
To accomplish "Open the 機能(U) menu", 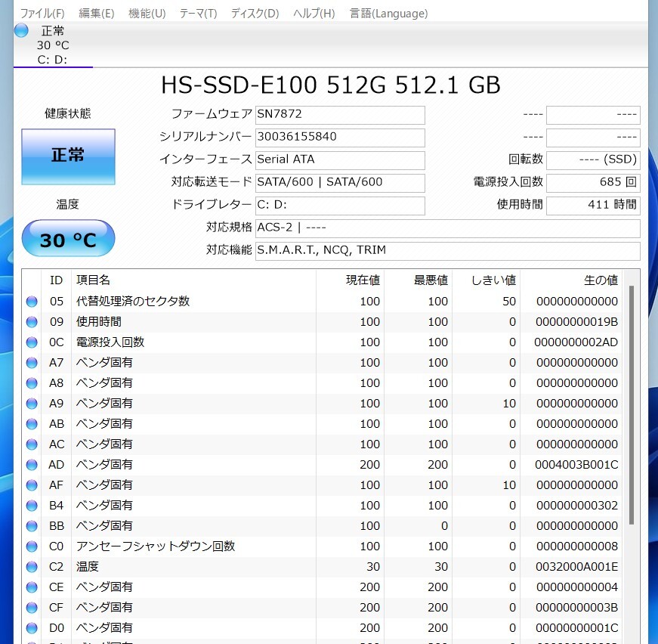I will [147, 14].
